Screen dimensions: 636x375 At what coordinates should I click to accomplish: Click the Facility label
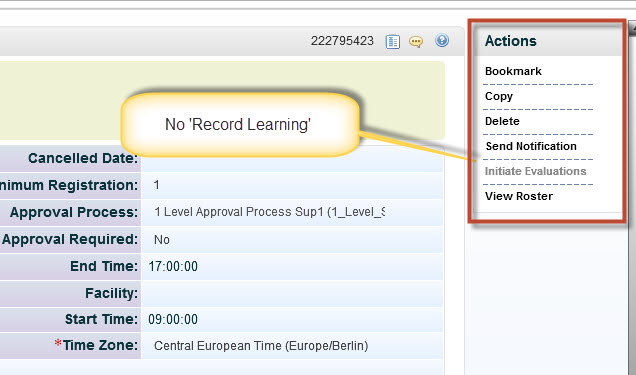pyautogui.click(x=112, y=293)
